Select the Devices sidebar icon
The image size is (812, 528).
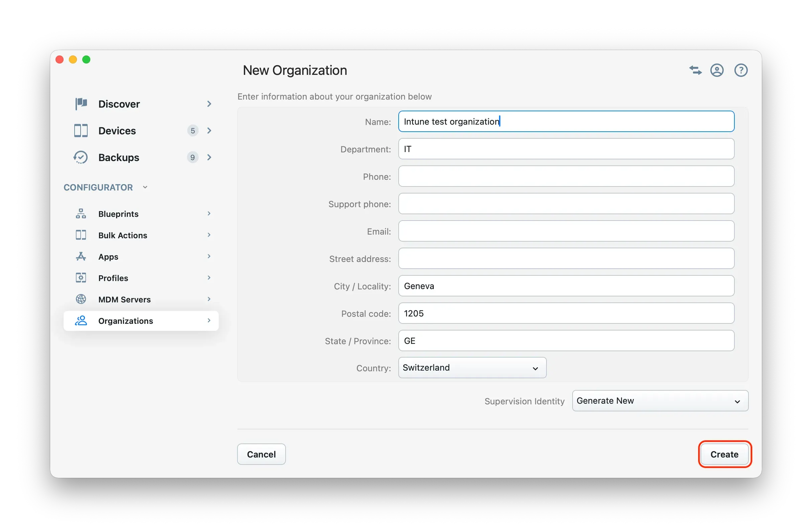click(81, 131)
